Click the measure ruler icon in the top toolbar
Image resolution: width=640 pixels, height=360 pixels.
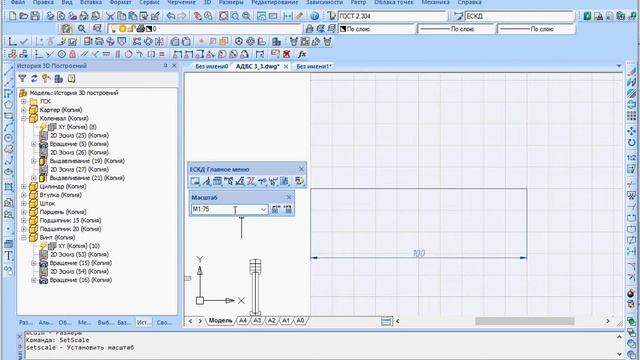coord(299,16)
